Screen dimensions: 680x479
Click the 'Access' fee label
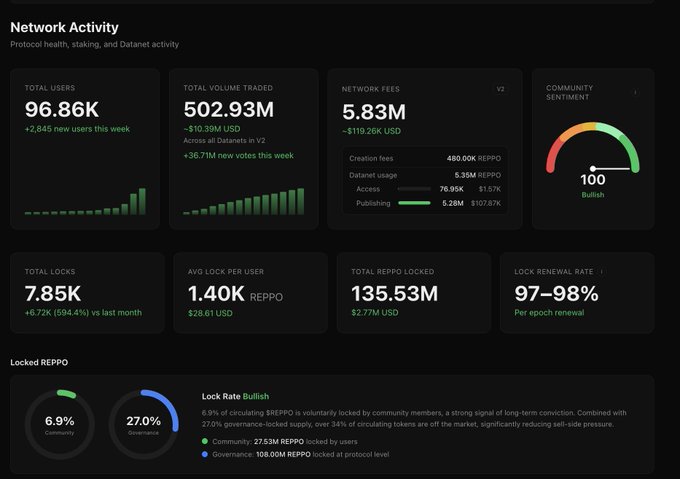(x=368, y=189)
